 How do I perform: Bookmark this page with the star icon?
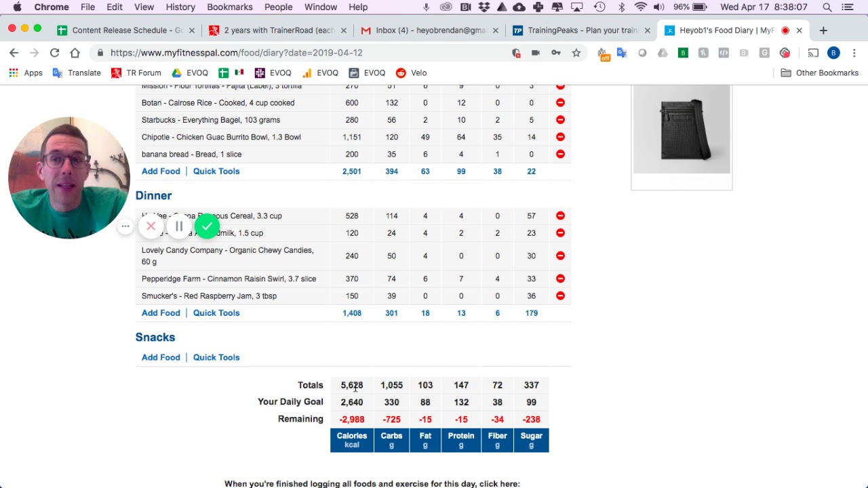576,53
